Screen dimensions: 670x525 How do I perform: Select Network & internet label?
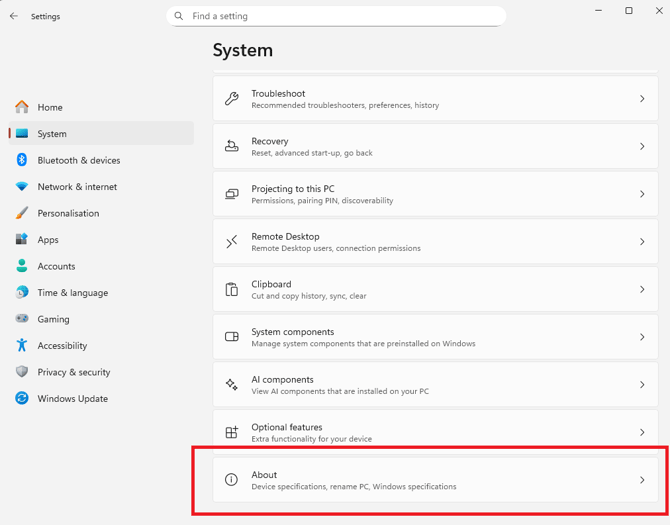click(77, 187)
